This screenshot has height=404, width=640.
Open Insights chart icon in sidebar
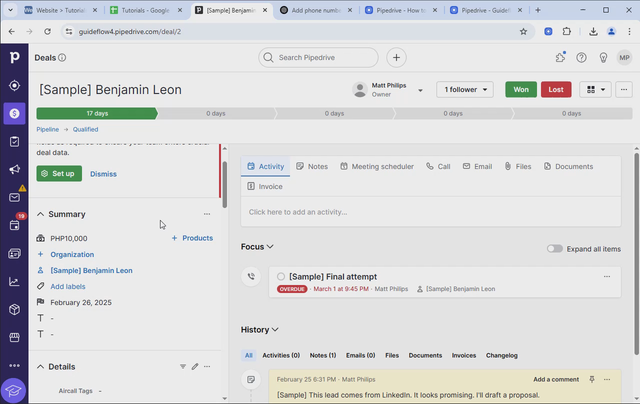tap(14, 282)
